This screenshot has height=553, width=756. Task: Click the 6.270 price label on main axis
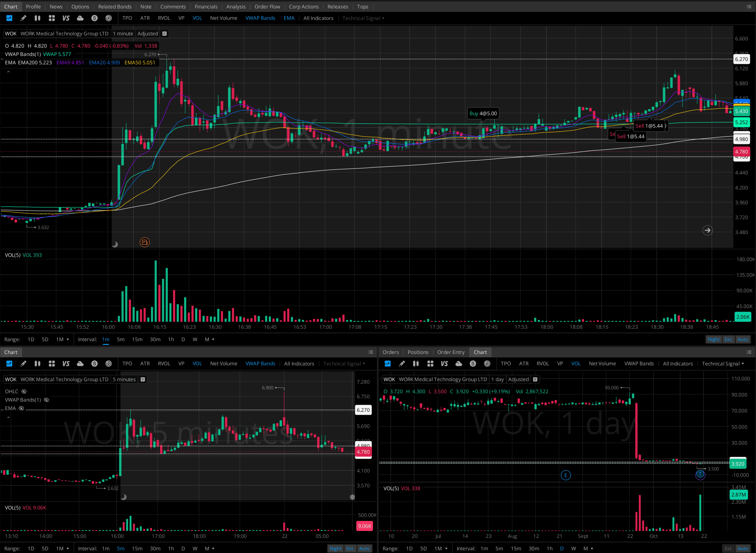point(741,59)
